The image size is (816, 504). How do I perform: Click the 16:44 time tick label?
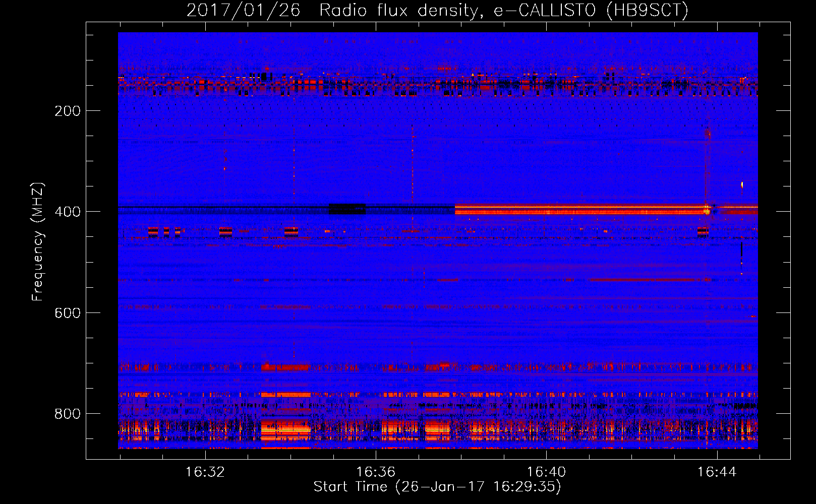pyautogui.click(x=717, y=472)
